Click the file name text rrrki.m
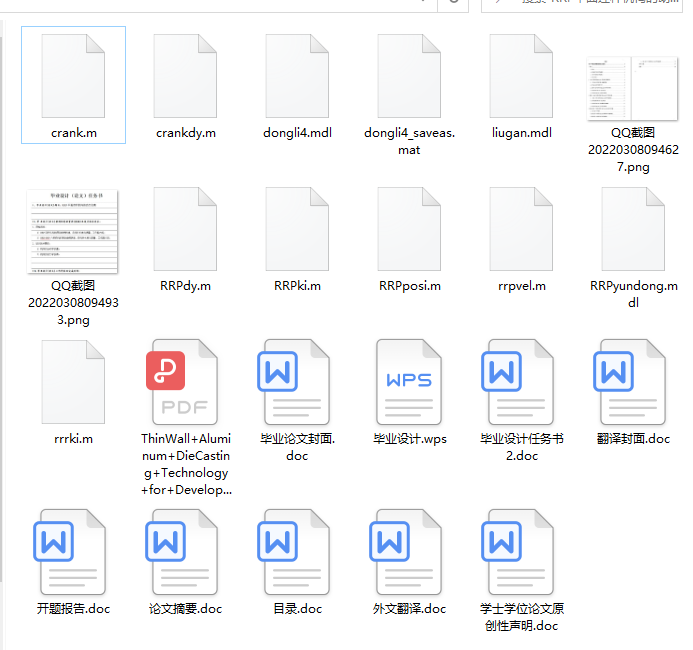The height and width of the screenshot is (650, 693). coord(73,439)
